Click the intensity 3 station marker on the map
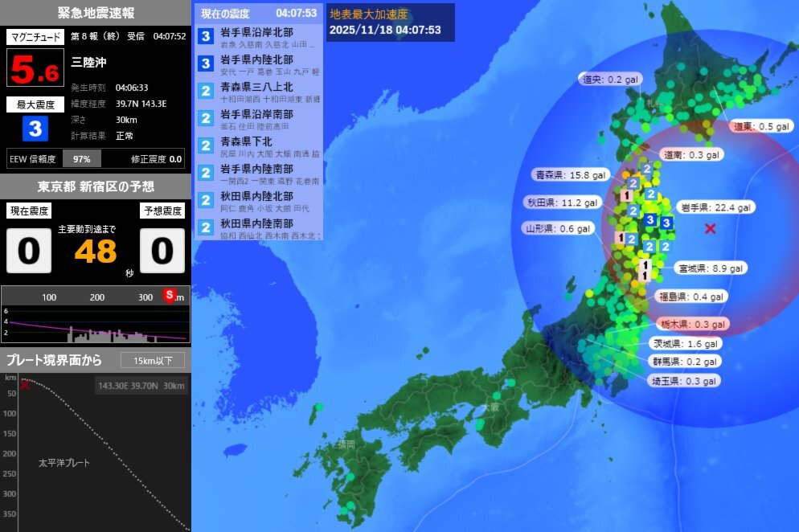This screenshot has width=799, height=532. 649,219
